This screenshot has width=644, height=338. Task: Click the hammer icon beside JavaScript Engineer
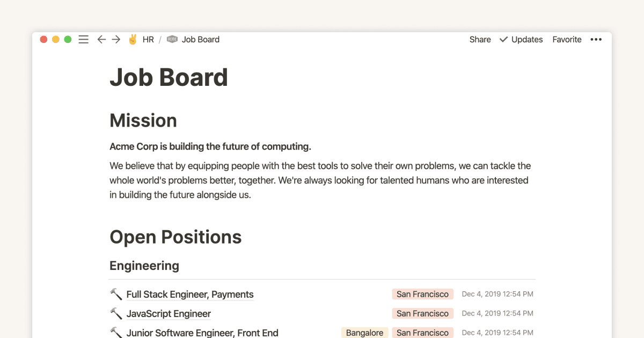tap(115, 313)
